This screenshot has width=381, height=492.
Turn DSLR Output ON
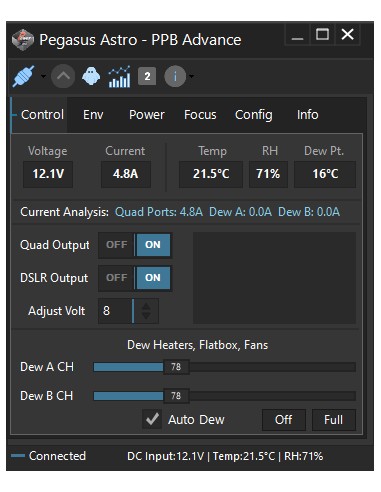153,278
